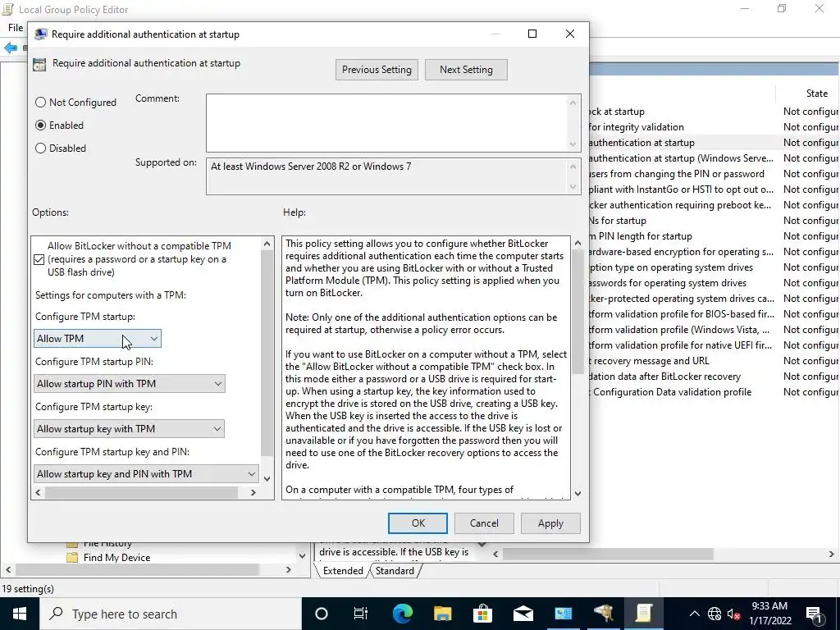Click the policy setting icon beside heading
Viewport: 840px width, 630px height.
tap(39, 65)
